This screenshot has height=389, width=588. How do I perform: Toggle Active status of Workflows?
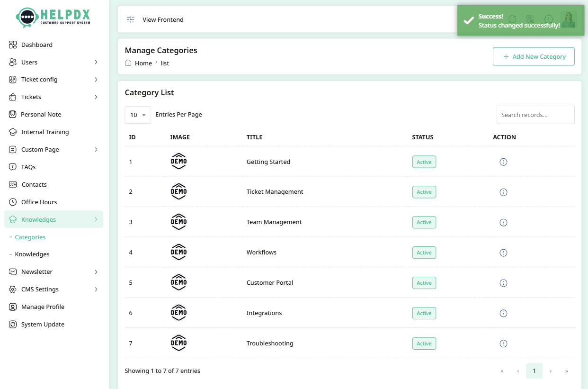pos(424,253)
